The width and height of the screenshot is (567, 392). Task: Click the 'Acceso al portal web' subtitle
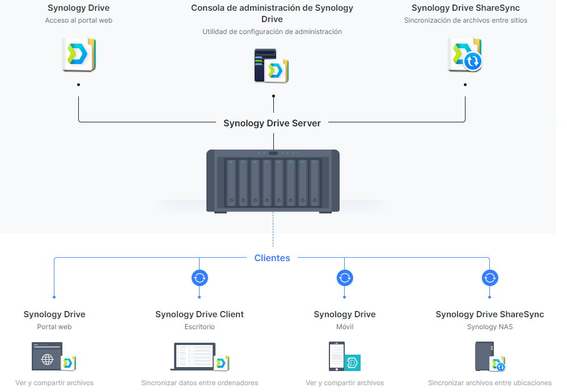pyautogui.click(x=79, y=20)
